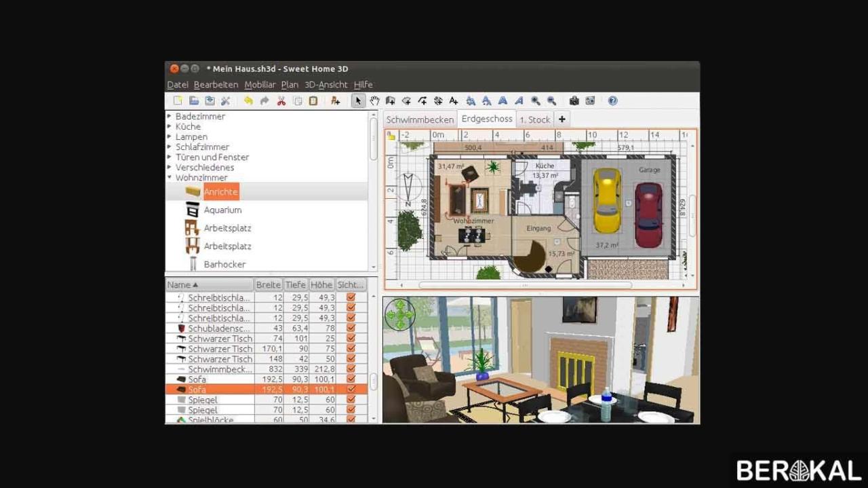
Task: Toggle visibility checkbox for the Schwimmbeck item
Action: [x=351, y=369]
